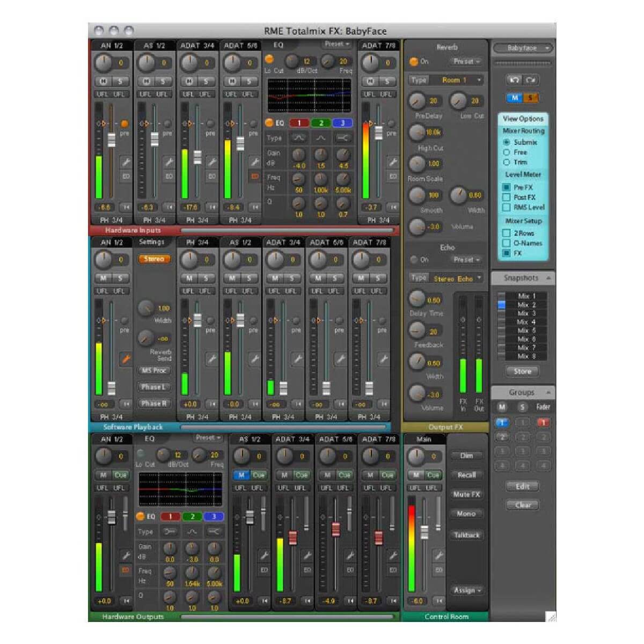
Task: Open wrench settings on Hardware Inputs ADAT 7/8
Action: (393, 162)
